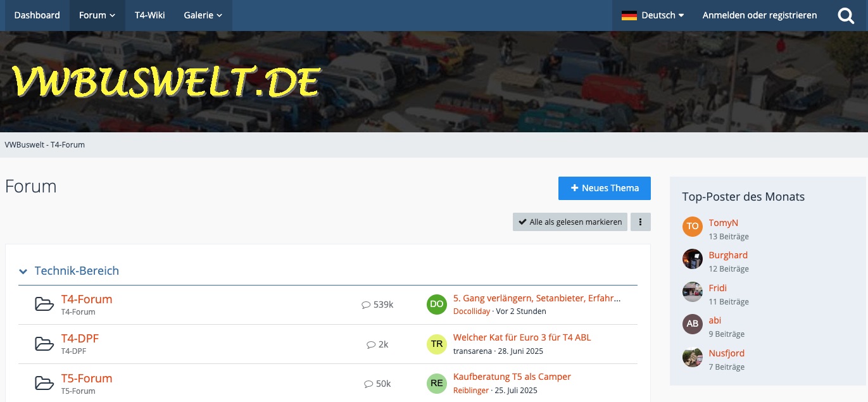Click the T5-Forum folder icon
This screenshot has height=402, width=868.
[44, 383]
